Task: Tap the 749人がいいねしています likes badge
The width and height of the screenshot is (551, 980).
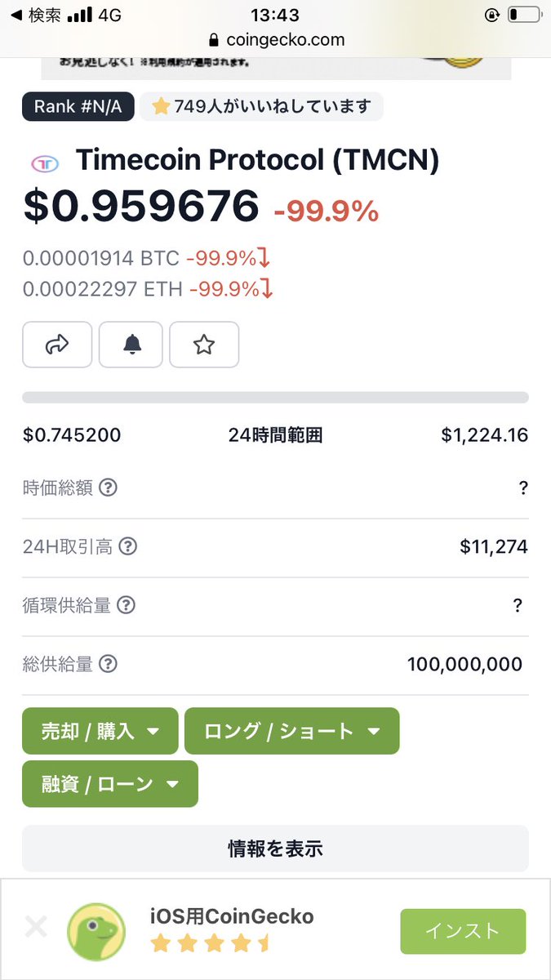Action: (x=261, y=106)
